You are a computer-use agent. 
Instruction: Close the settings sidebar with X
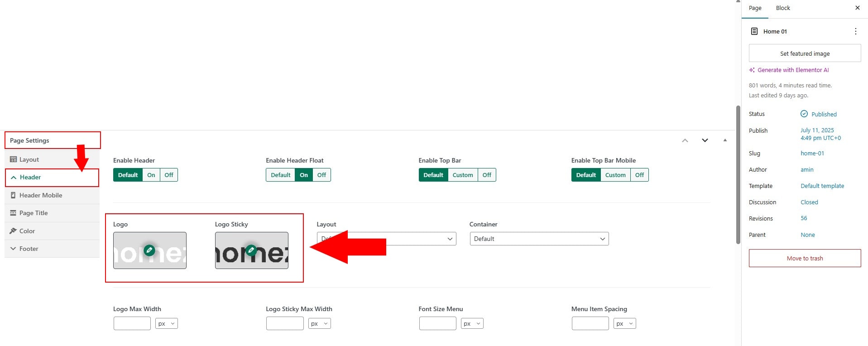[x=857, y=8]
